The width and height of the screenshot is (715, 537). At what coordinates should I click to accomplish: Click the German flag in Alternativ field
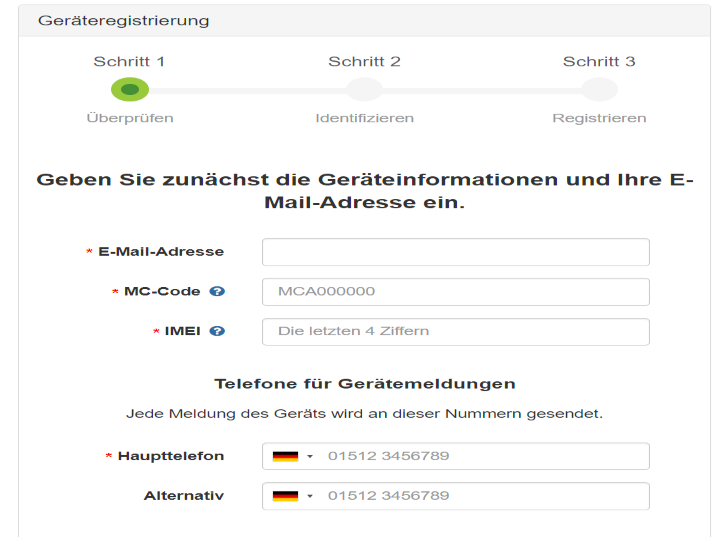pos(285,496)
